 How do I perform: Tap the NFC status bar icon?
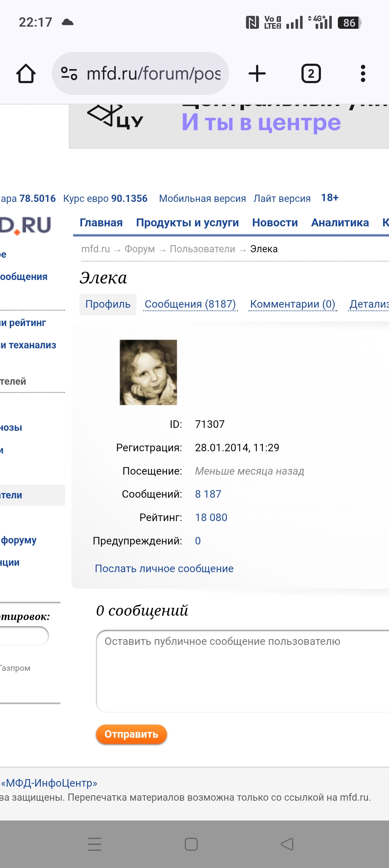(x=252, y=23)
